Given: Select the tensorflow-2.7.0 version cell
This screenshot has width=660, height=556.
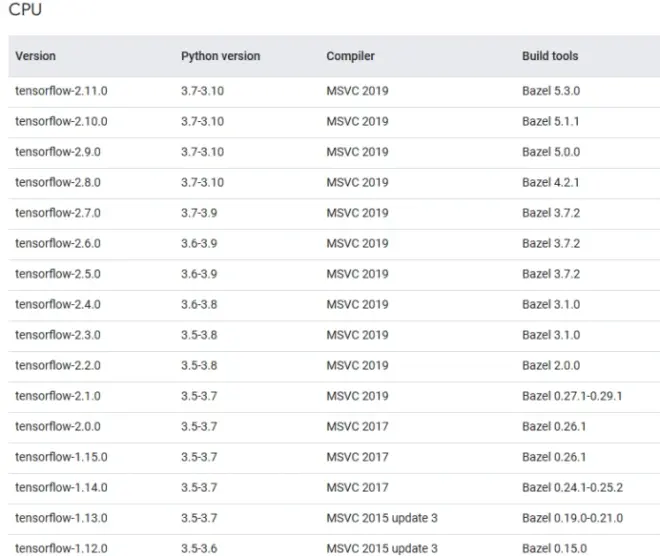Looking at the screenshot, I should click(58, 213).
